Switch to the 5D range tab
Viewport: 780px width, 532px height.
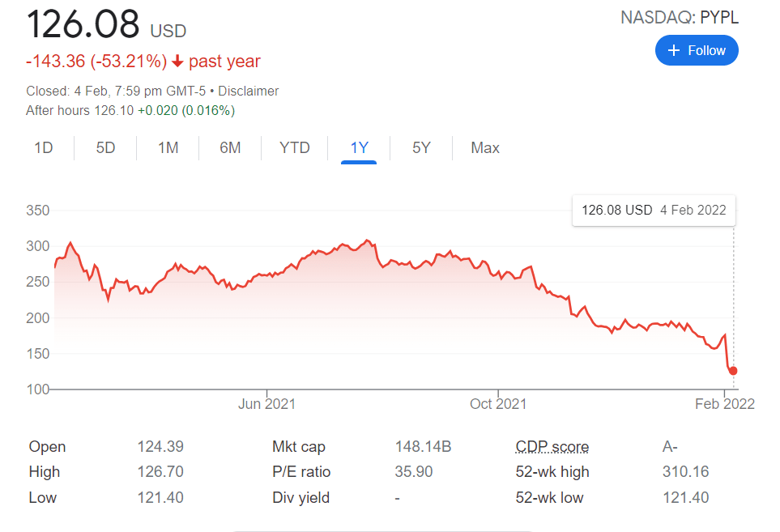[105, 148]
